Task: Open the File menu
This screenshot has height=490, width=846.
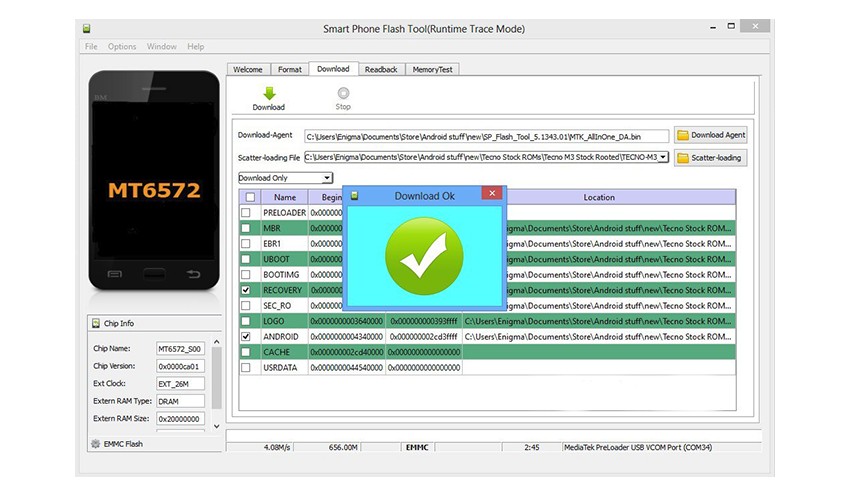Action: pyautogui.click(x=91, y=46)
